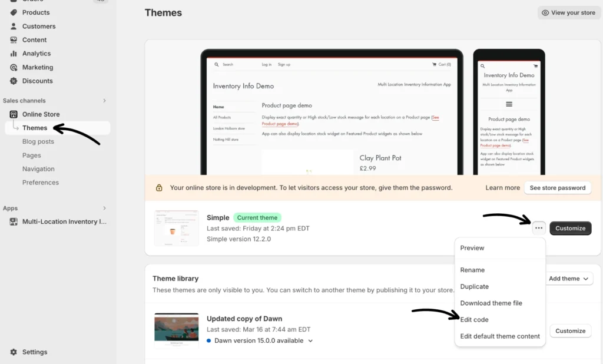The height and width of the screenshot is (364, 603).
Task: Click the Products tag icon in sidebar
Action: (x=14, y=12)
